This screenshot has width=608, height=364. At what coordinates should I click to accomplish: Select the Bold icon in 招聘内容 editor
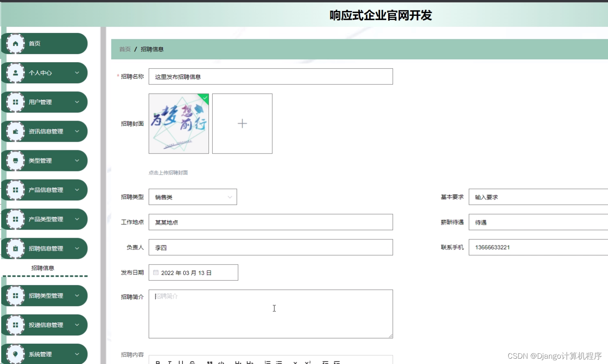[x=159, y=362]
